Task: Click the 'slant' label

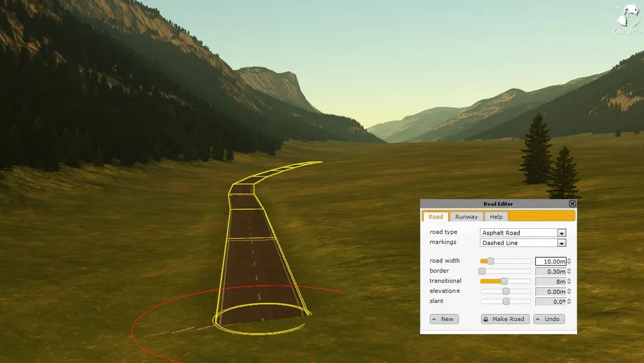Action: pyautogui.click(x=436, y=301)
